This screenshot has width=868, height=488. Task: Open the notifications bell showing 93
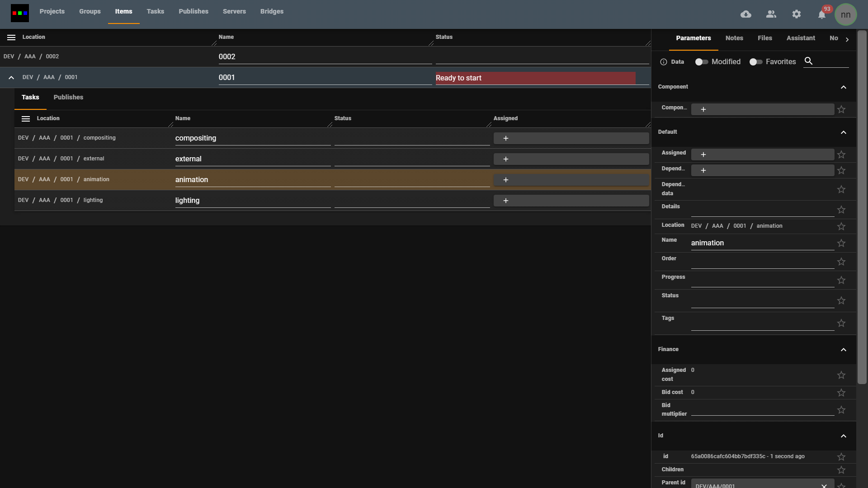821,15
